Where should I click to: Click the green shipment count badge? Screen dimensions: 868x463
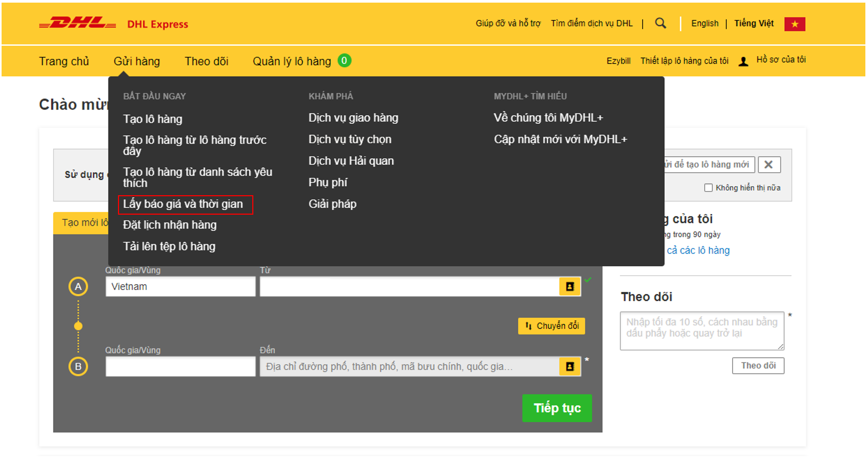tap(344, 61)
